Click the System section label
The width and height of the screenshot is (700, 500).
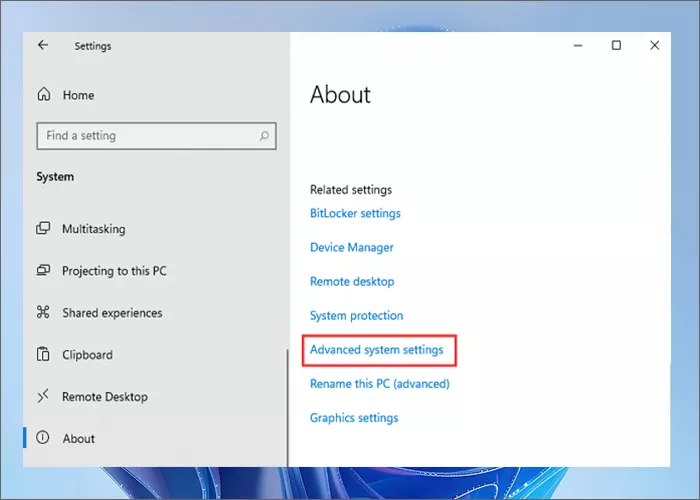[55, 177]
